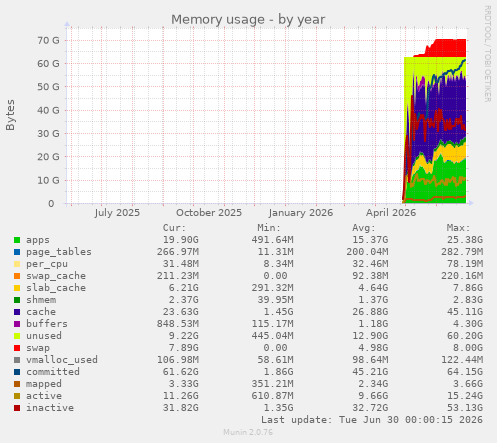
Task: Click the brown mapped legend swatch
Action: click(17, 384)
